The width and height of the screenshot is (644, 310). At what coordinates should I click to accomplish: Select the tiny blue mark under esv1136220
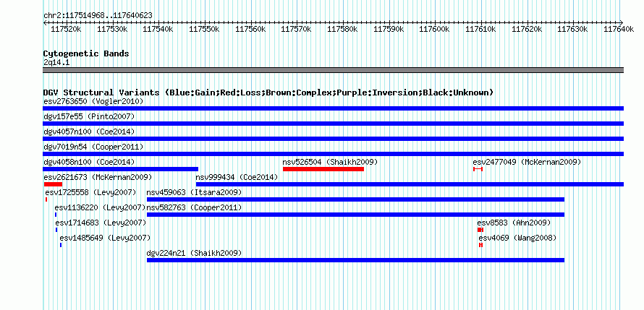tap(56, 215)
